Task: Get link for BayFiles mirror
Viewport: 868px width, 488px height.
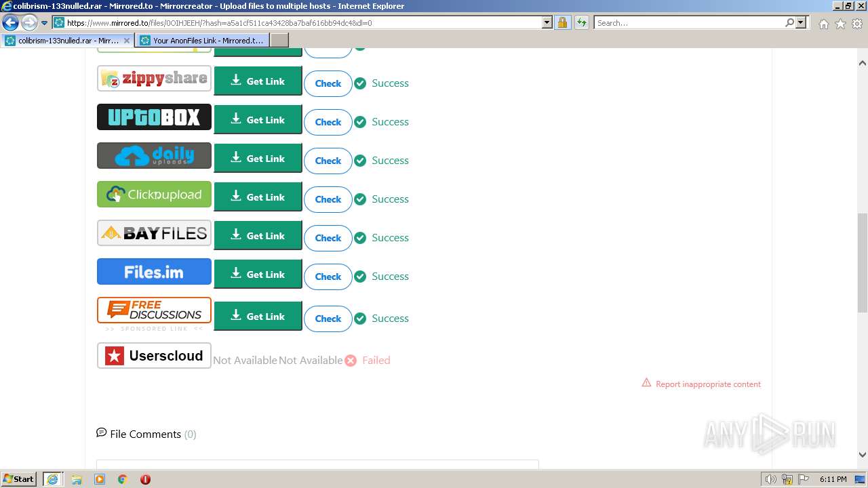Action: [258, 236]
